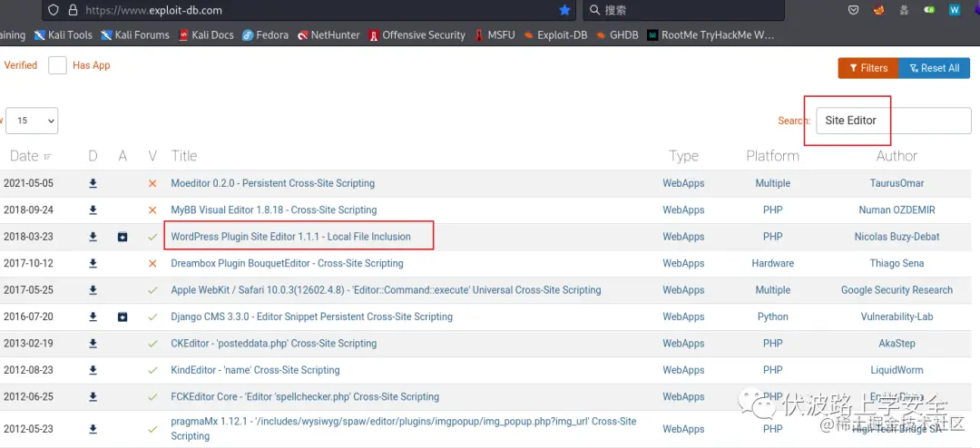
Task: Open the Kali Docs bookmark
Action: [x=206, y=35]
